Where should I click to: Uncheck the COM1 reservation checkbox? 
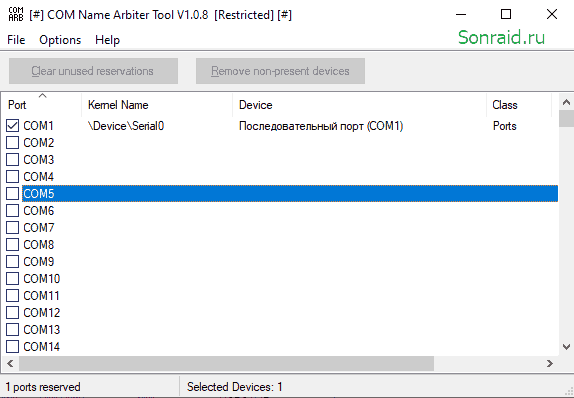click(12, 126)
